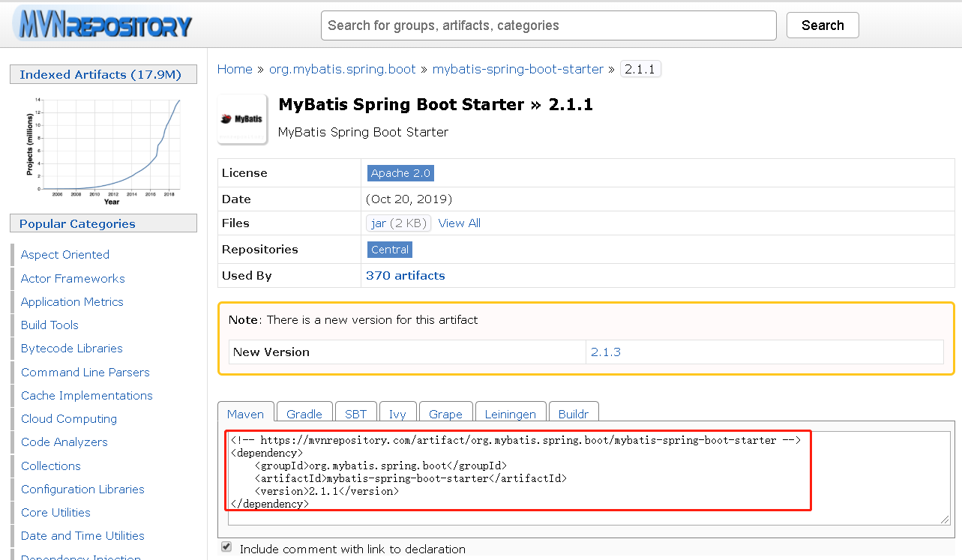Click the Central repository badge
962x560 pixels.
[390, 250]
